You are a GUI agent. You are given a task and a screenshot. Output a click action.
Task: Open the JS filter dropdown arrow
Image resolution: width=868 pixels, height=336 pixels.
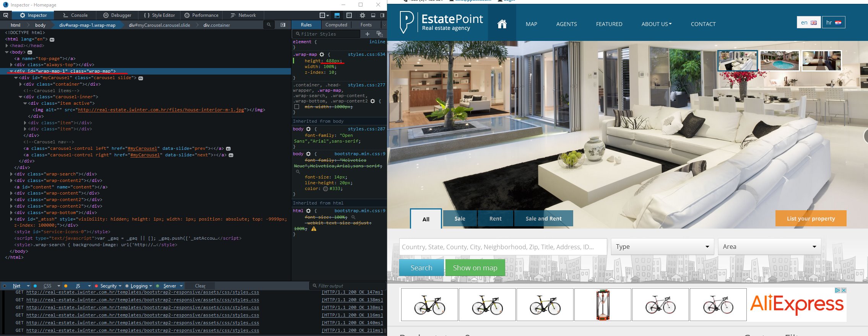[x=89, y=286]
